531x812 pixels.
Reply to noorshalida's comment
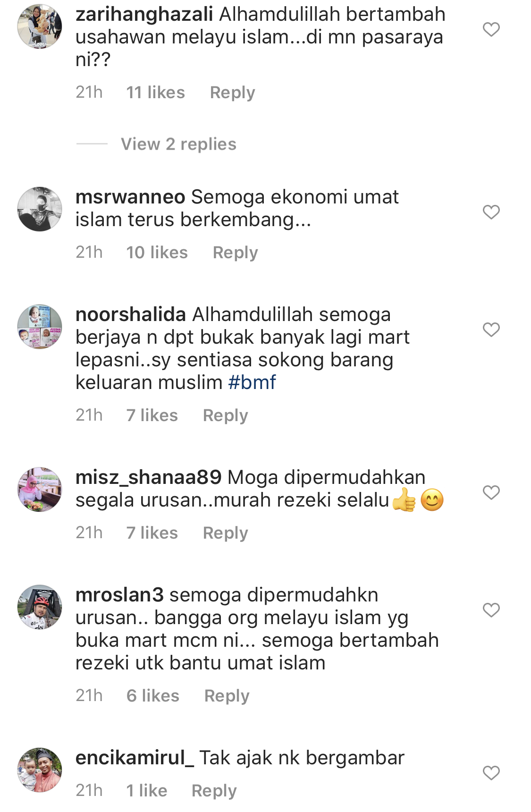click(x=226, y=415)
